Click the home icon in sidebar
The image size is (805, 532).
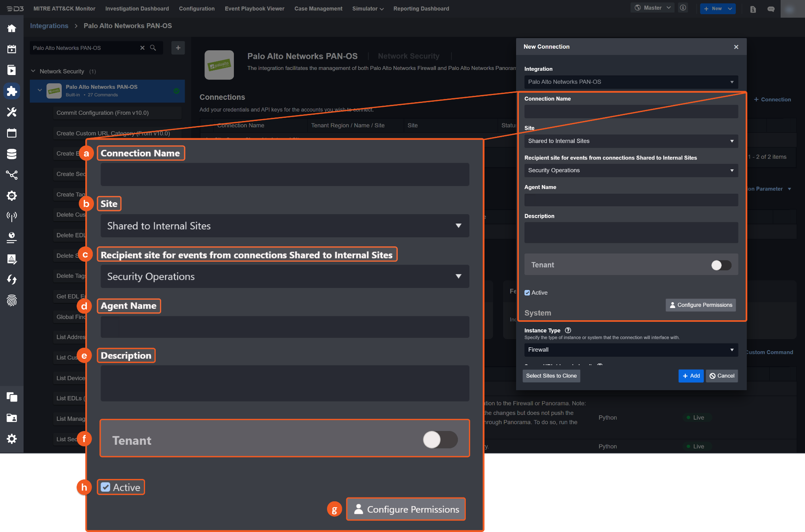[12, 28]
